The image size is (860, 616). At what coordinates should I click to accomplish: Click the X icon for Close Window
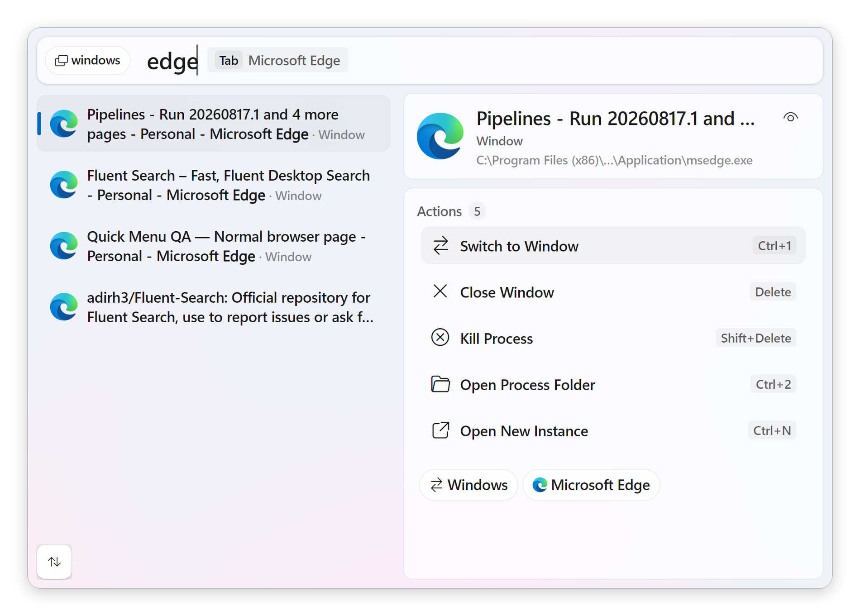pos(440,291)
